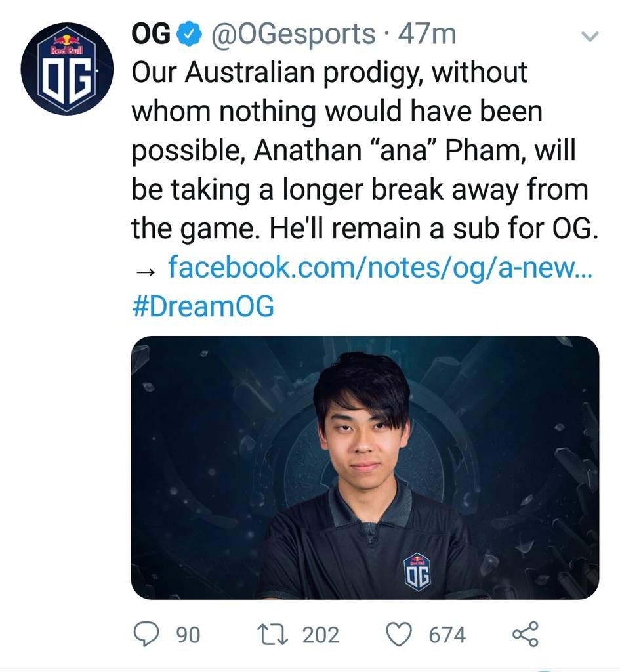Viewport: 620px width, 672px height.
Task: Click the arrow symbol before the link
Action: pyautogui.click(x=145, y=271)
